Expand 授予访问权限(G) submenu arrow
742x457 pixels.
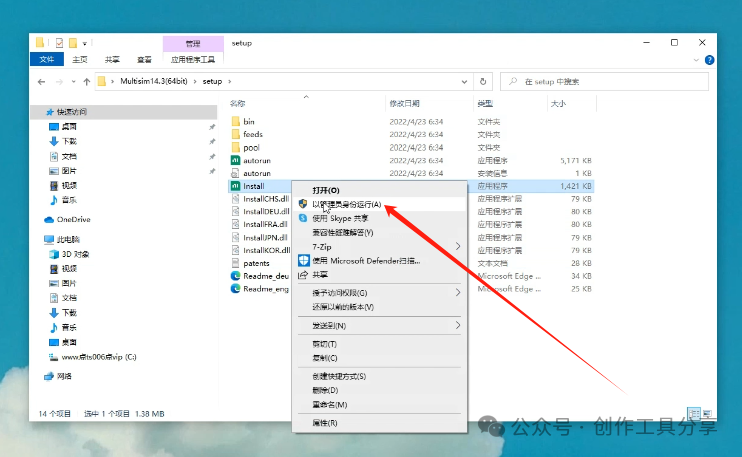(x=458, y=292)
